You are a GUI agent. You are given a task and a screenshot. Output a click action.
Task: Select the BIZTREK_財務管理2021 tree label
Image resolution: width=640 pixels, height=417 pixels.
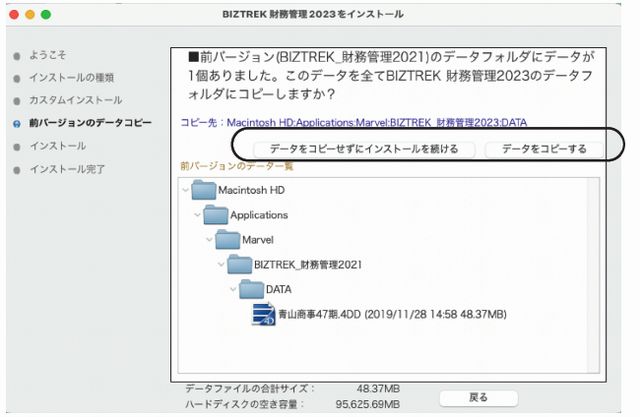(308, 265)
